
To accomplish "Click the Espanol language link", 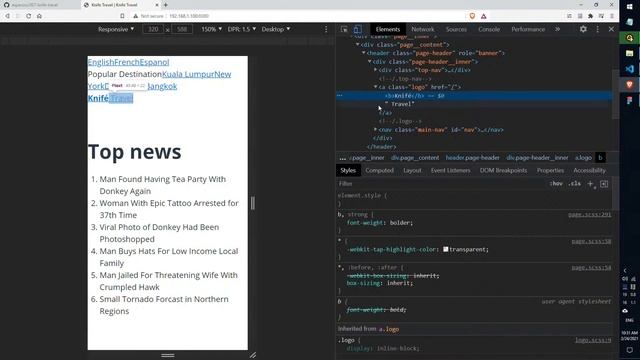I will click(154, 62).
